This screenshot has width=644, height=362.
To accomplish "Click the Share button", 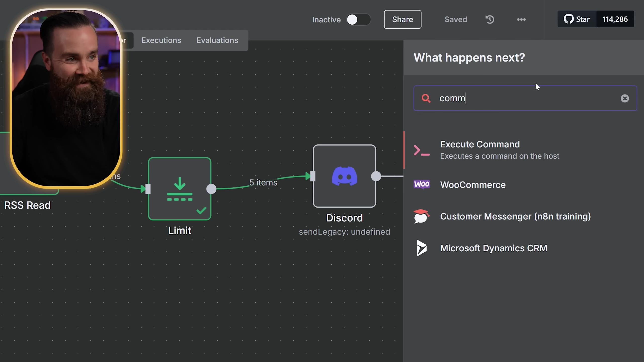I will tap(403, 19).
